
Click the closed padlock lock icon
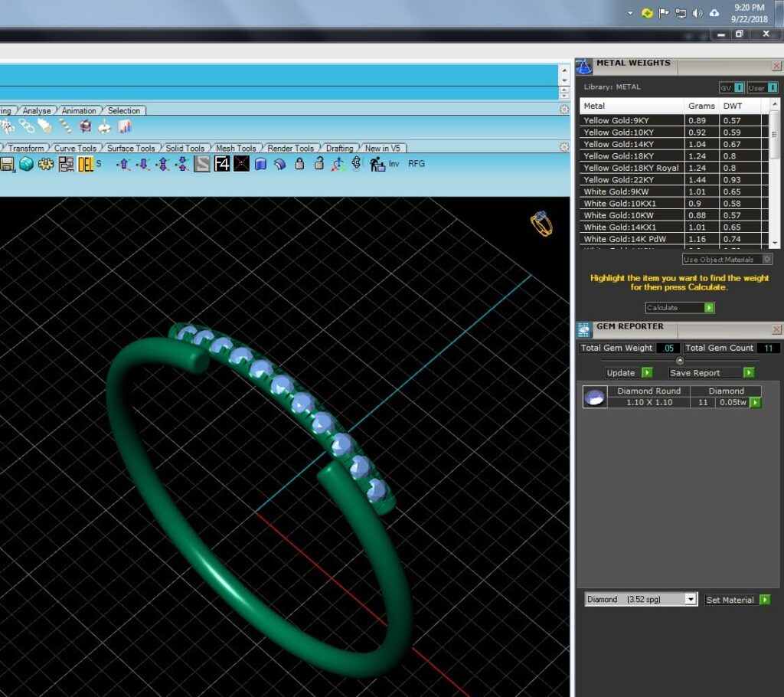299,164
